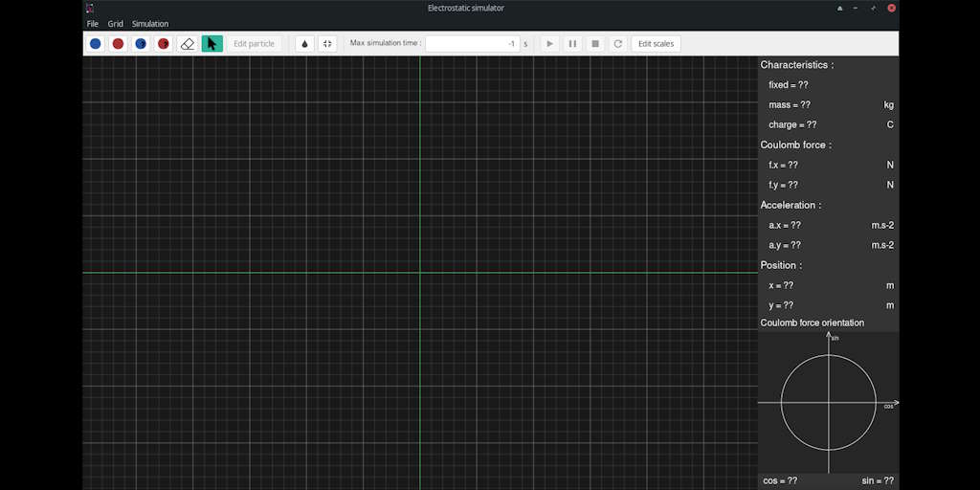Click the 'Coulomb force orientation' label
The height and width of the screenshot is (490, 980).
tap(812, 323)
